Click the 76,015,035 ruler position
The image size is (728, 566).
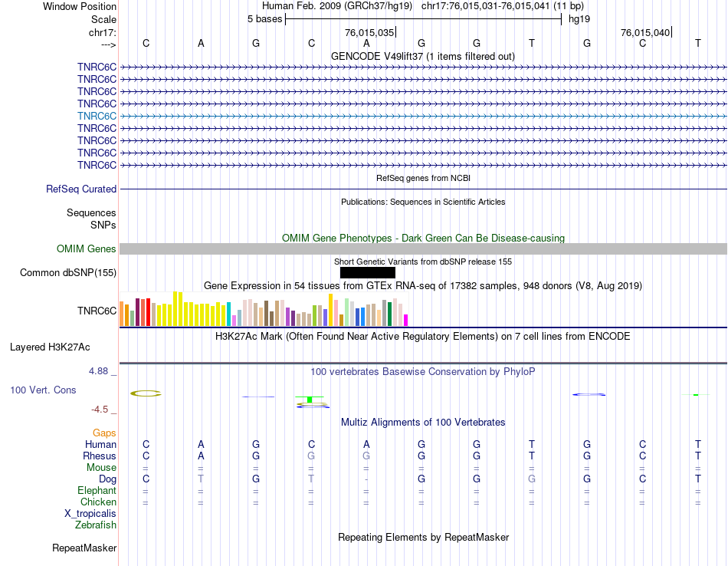coord(369,32)
